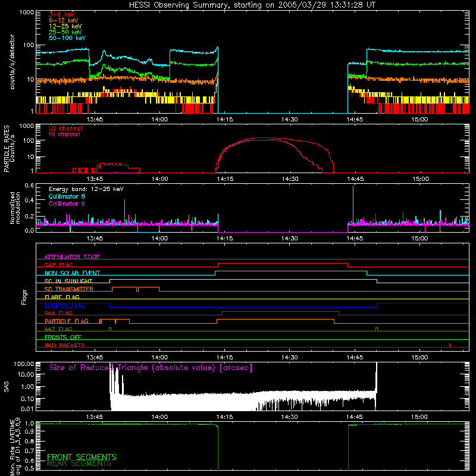This screenshot has height=476, width=476.
Task: Click the 'LO channel' legend label
Action: pos(65,128)
